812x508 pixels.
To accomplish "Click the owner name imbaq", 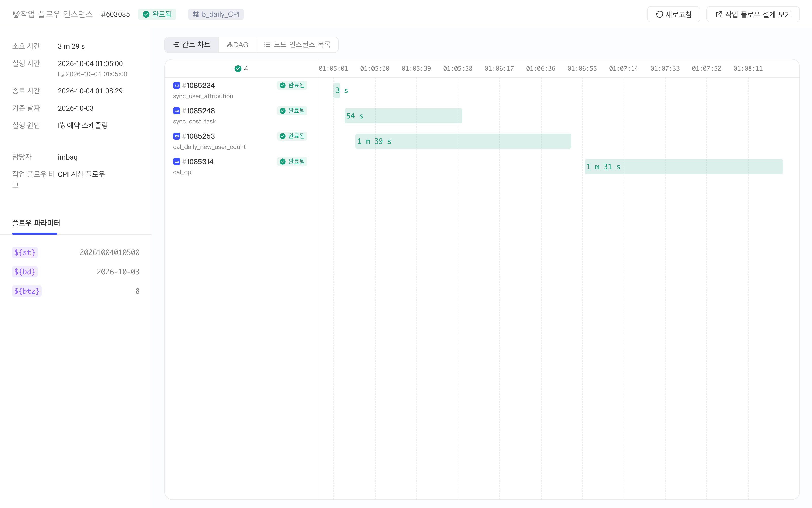I will (67, 157).
